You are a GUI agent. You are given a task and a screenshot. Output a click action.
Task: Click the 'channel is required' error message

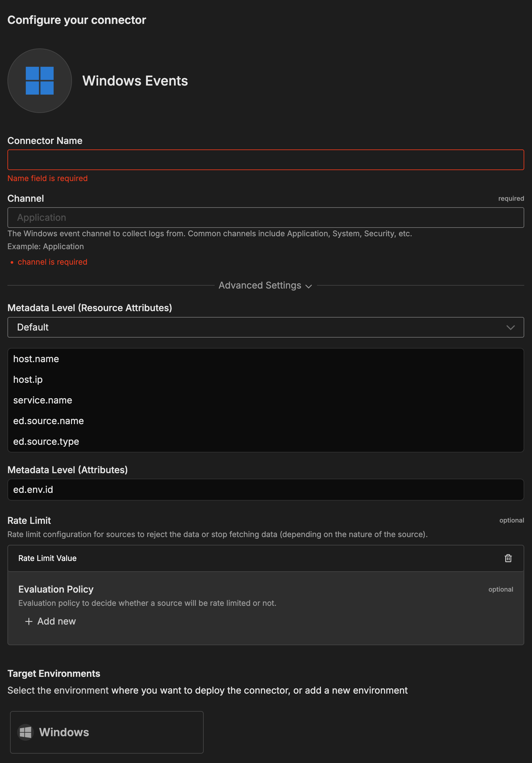coord(53,262)
